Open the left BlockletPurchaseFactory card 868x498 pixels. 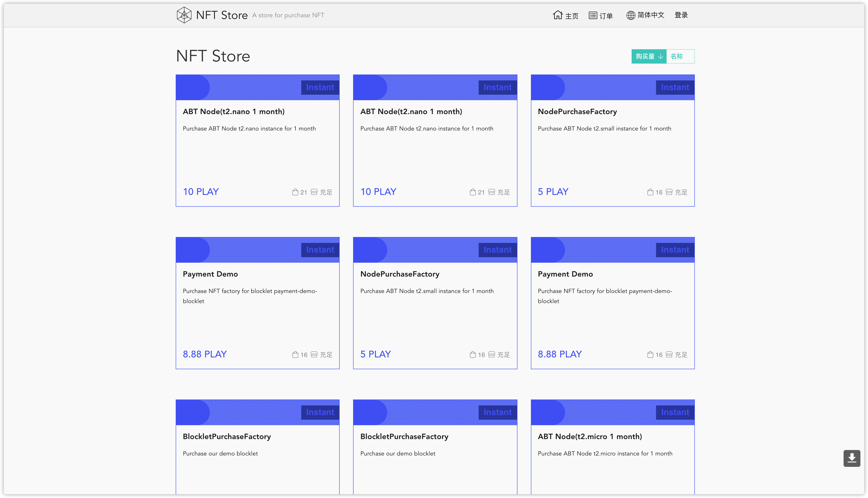226,437
